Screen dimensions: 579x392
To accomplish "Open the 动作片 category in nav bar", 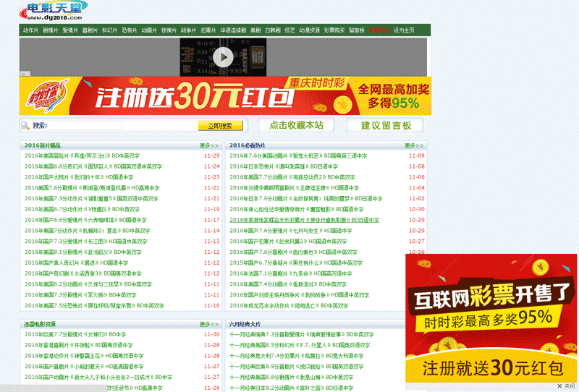I will pos(30,30).
